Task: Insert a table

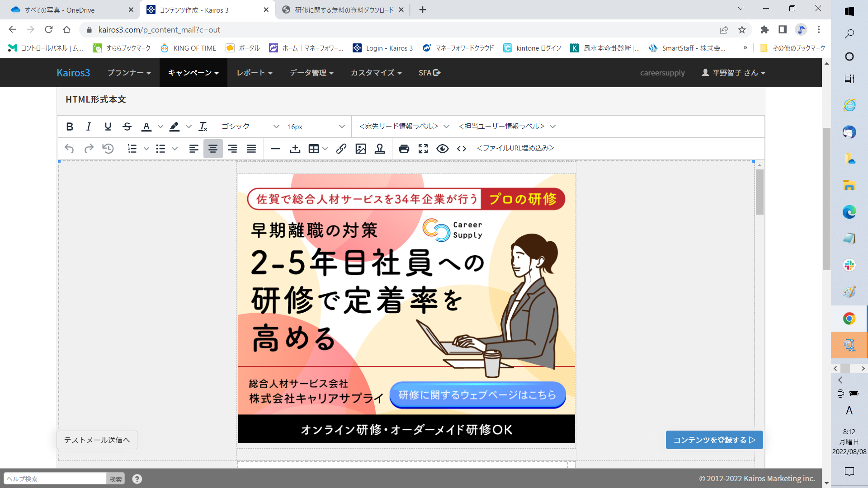Action: (x=314, y=149)
